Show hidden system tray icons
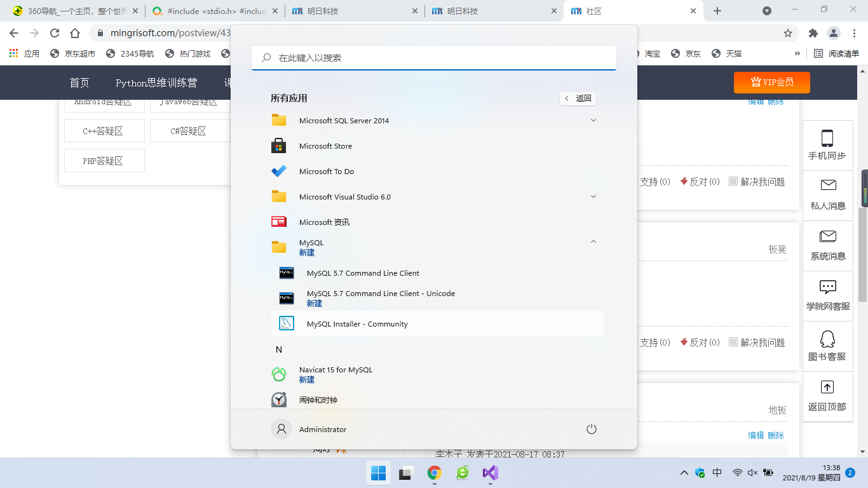This screenshot has height=488, width=868. point(684,473)
